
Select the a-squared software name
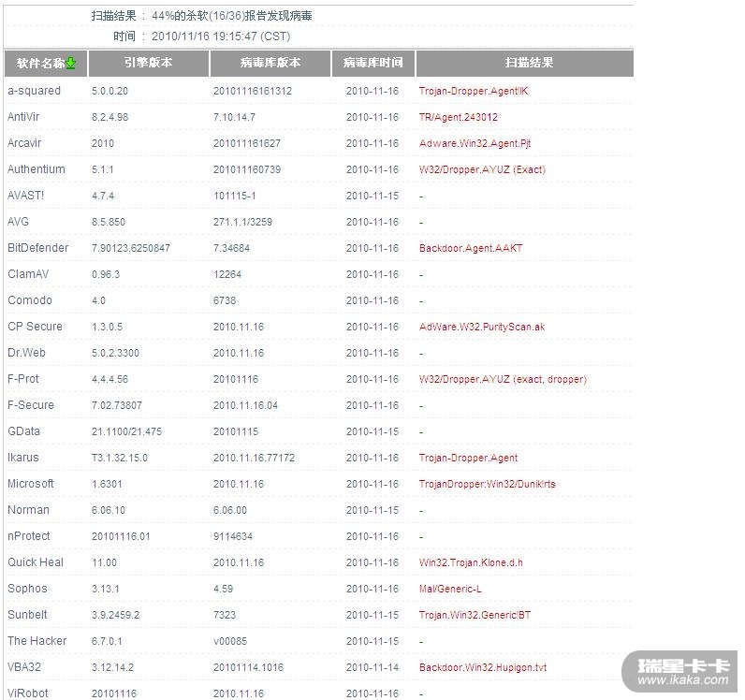(x=35, y=91)
